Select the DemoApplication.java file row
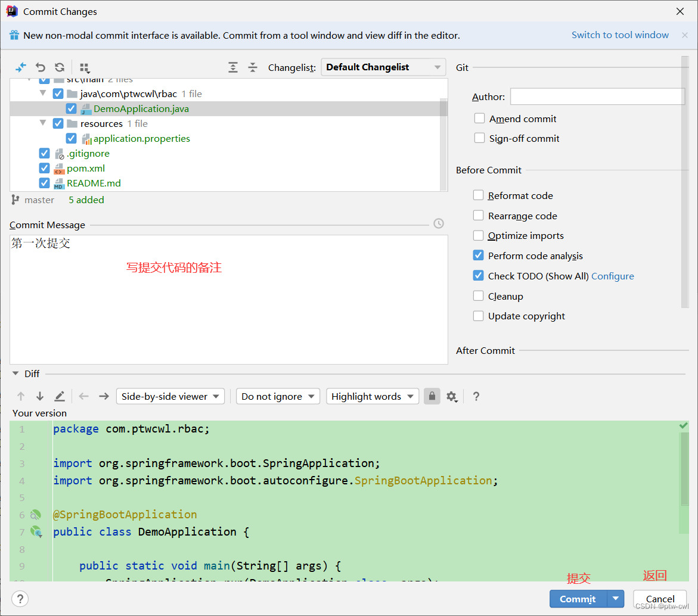The height and width of the screenshot is (616, 698). [225, 108]
